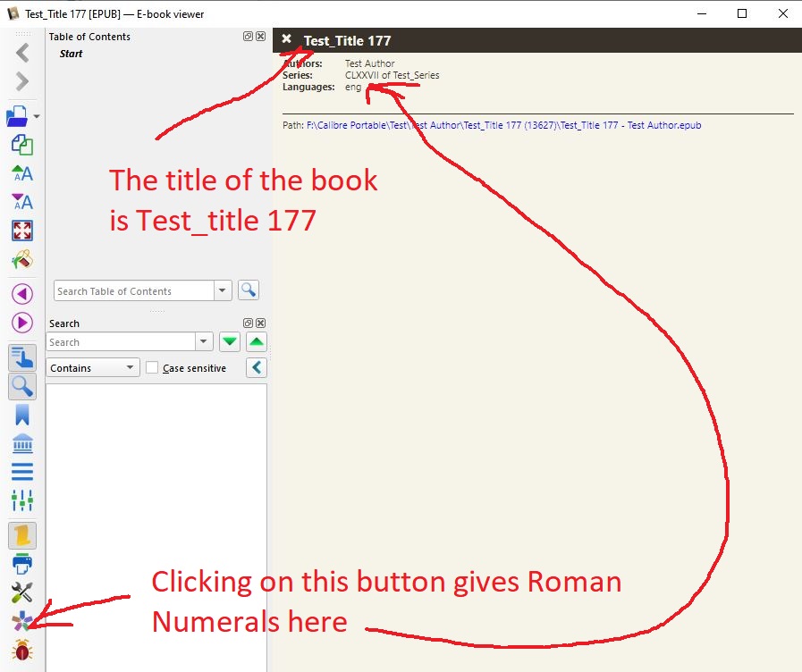Click the Print printer icon

tap(22, 564)
